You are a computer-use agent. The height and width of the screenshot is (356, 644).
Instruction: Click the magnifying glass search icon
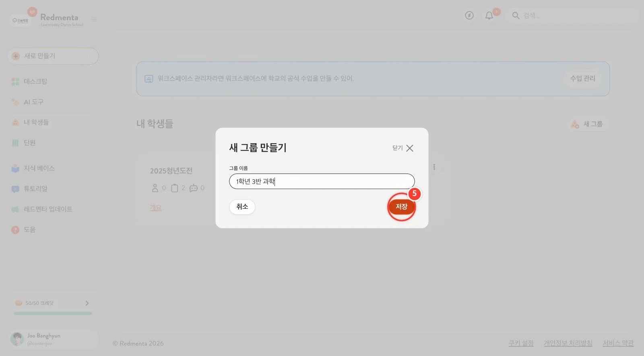click(x=516, y=16)
